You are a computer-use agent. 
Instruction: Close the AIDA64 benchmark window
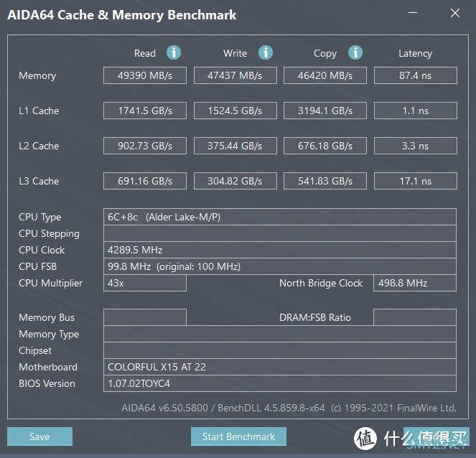pyautogui.click(x=454, y=13)
